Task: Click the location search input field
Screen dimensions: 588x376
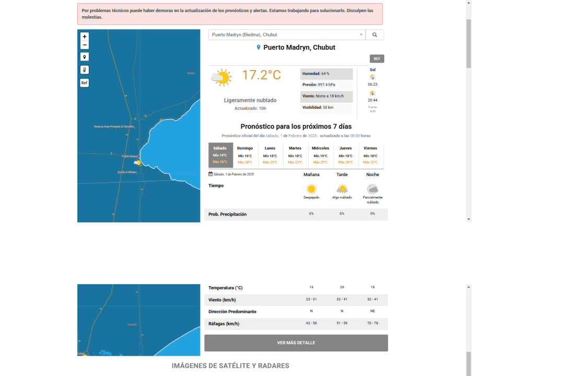Action: 282,35
